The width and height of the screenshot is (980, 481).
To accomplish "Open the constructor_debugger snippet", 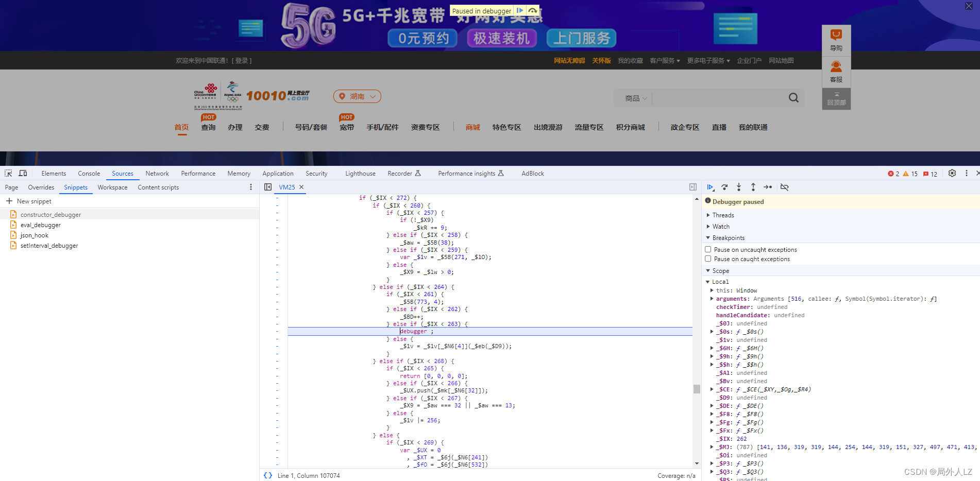I will tap(50, 214).
